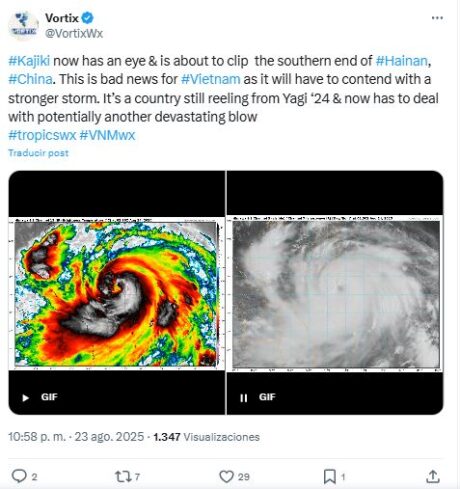Open the #Hainan hashtag

tap(402, 61)
